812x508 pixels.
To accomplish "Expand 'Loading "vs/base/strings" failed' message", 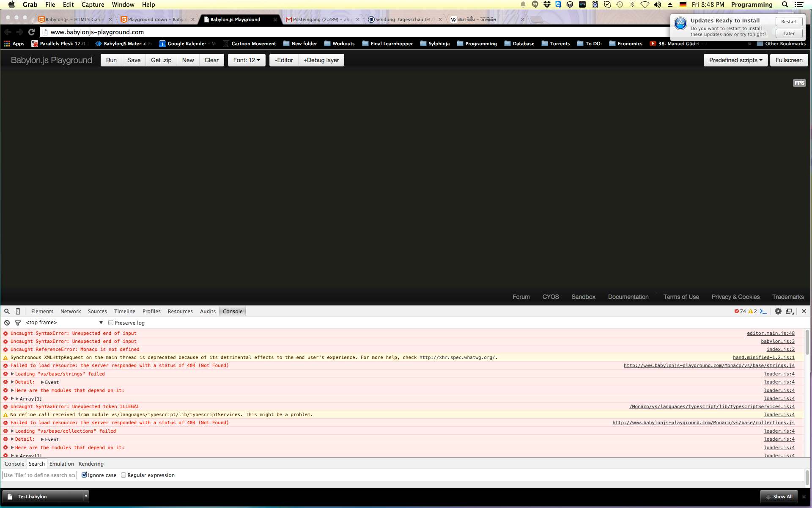I will click(12, 374).
